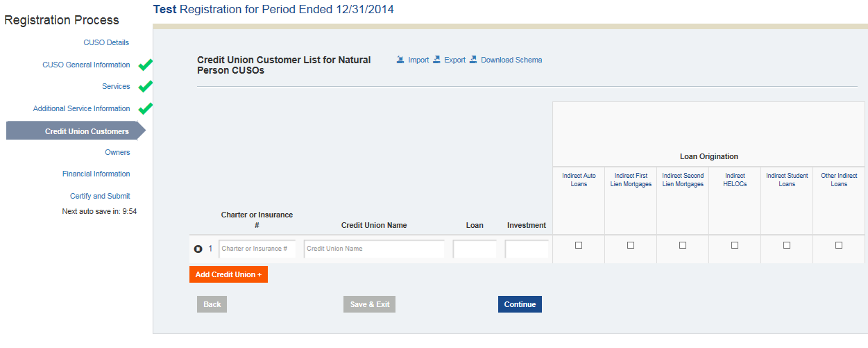The height and width of the screenshot is (348, 868).
Task: Navigate to Certify and Submit
Action: [100, 196]
